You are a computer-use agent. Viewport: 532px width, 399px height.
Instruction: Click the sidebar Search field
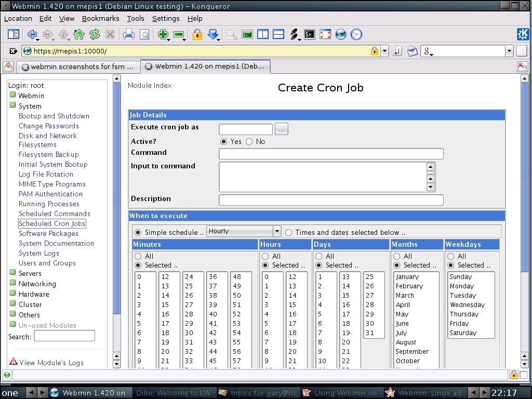click(64, 336)
